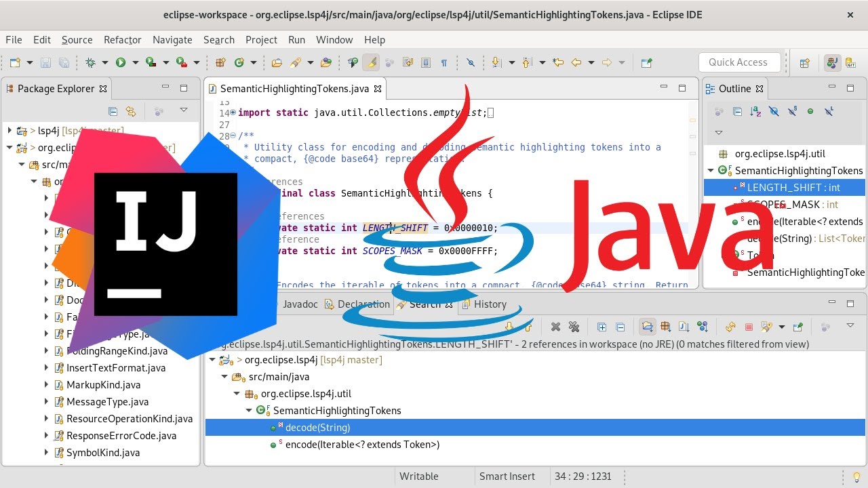This screenshot has width=868, height=488.
Task: Click the Open Perspective icon
Action: [805, 63]
